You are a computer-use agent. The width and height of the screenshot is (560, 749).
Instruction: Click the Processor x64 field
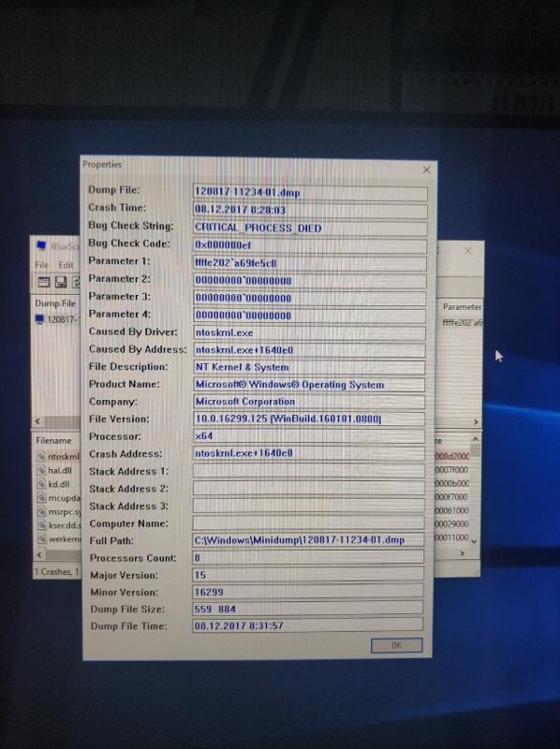309,436
